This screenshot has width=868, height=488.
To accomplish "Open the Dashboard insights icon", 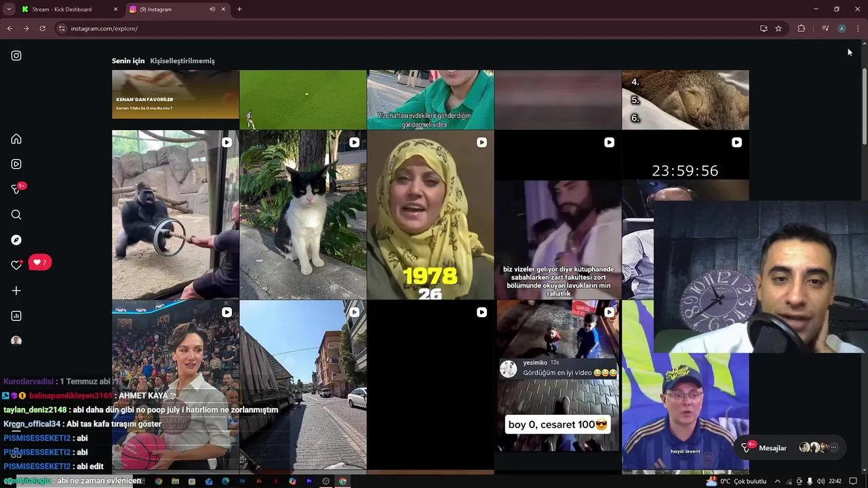I will [16, 316].
